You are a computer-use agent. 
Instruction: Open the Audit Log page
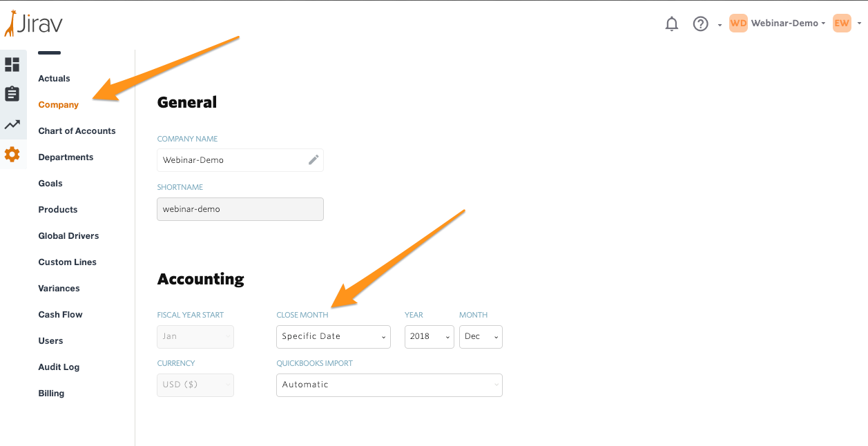pos(59,367)
